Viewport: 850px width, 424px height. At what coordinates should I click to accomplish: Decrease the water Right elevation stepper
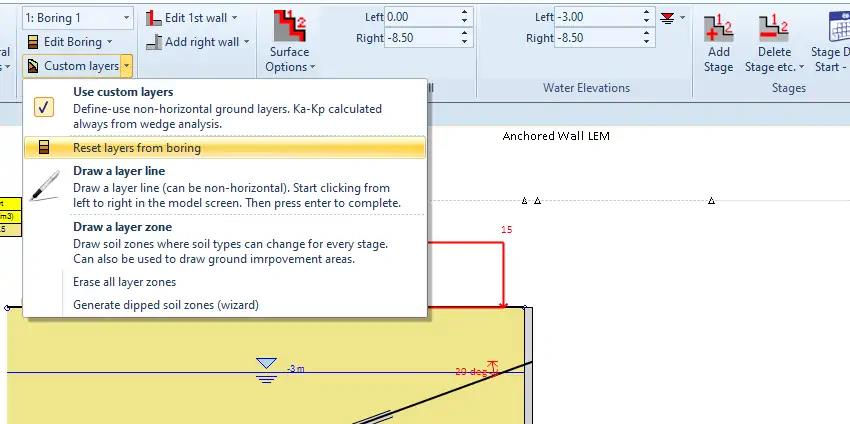[646, 42]
